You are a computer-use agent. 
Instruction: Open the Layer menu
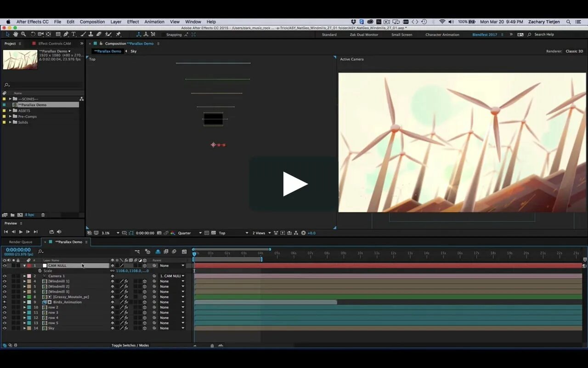pyautogui.click(x=116, y=22)
